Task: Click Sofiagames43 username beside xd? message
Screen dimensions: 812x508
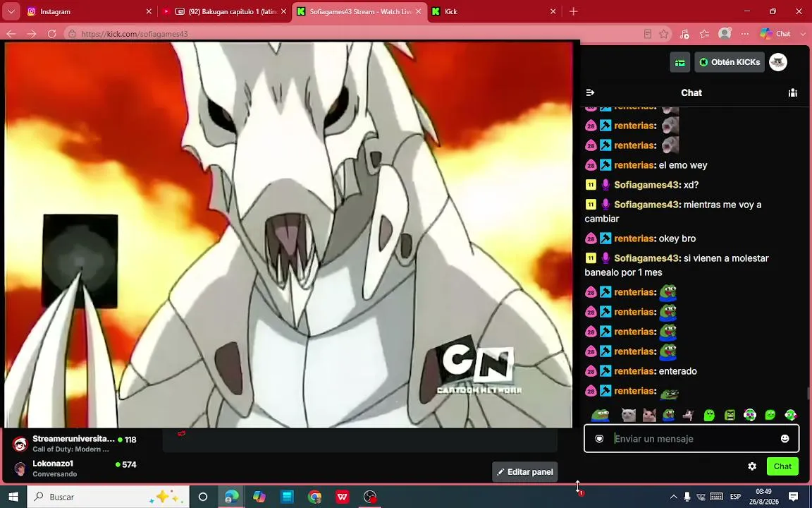Action: (646, 185)
